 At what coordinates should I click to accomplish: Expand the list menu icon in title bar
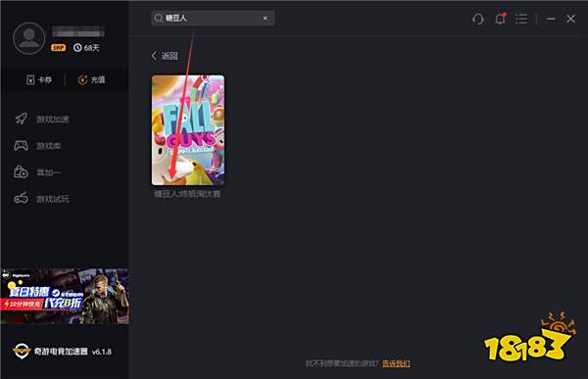pyautogui.click(x=521, y=19)
